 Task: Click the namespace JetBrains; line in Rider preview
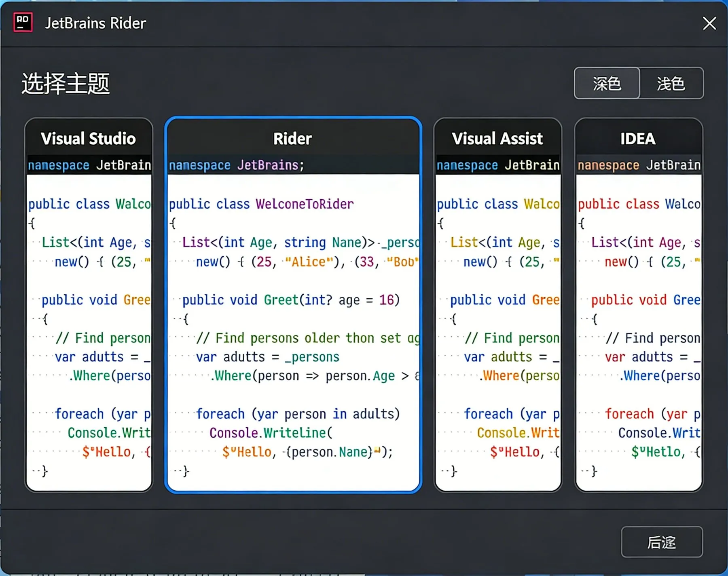pos(237,165)
